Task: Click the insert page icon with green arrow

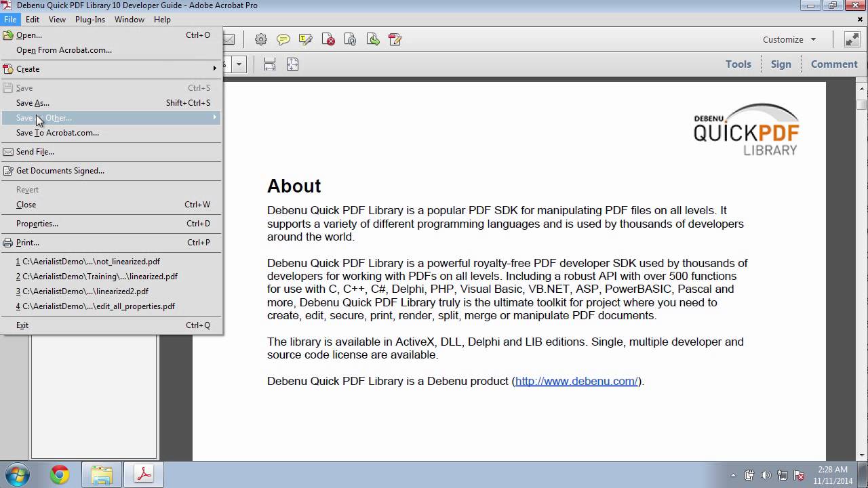Action: pos(373,39)
